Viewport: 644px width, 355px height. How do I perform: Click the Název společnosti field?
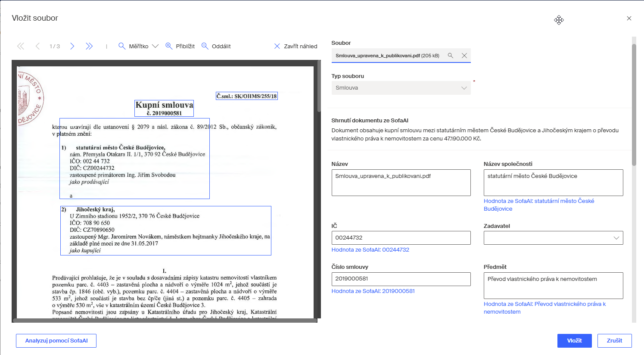tap(553, 183)
